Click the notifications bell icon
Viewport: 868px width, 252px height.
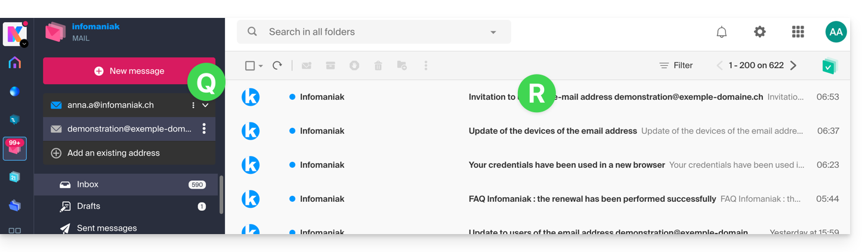[x=722, y=32]
